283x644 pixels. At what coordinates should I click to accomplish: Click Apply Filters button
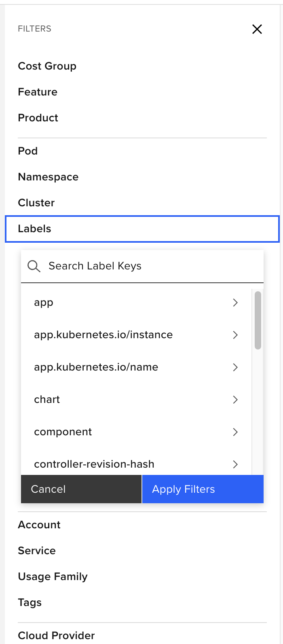coord(203,489)
